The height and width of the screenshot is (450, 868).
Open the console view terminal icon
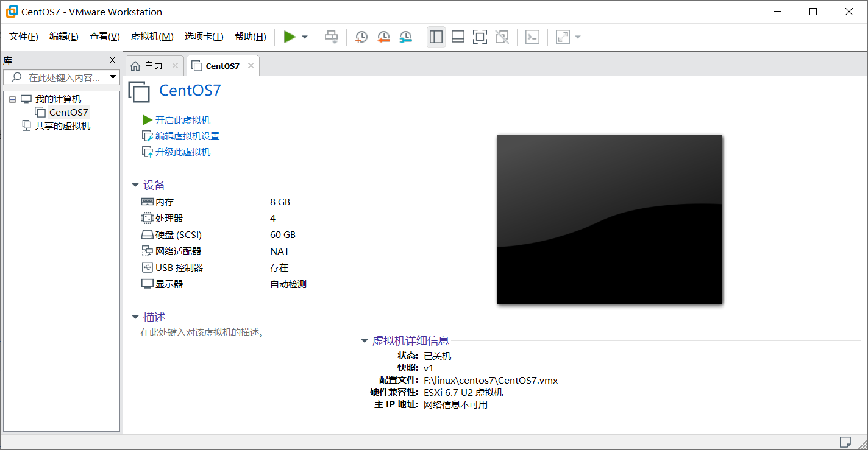pos(532,37)
